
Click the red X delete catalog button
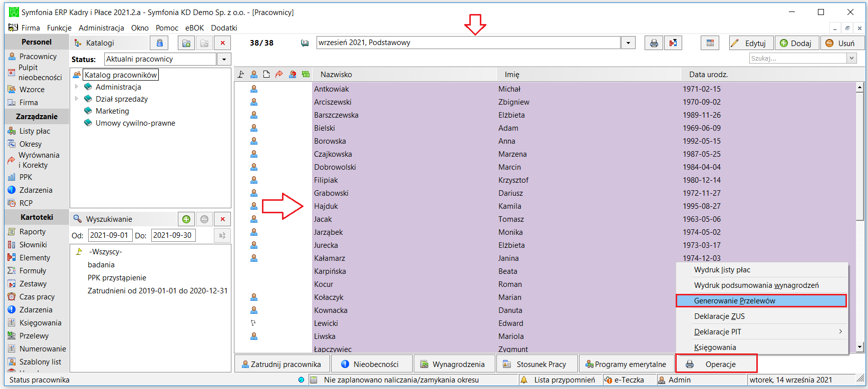(x=222, y=43)
